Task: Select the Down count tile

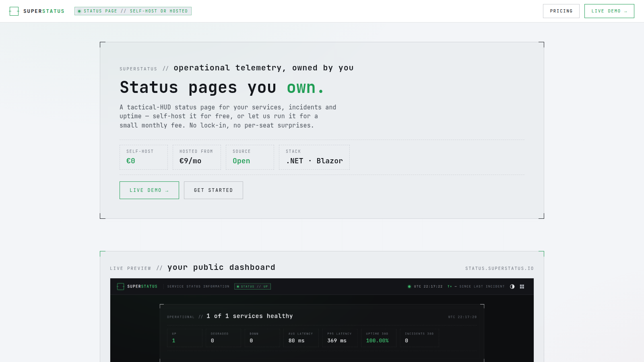Action: point(262,338)
